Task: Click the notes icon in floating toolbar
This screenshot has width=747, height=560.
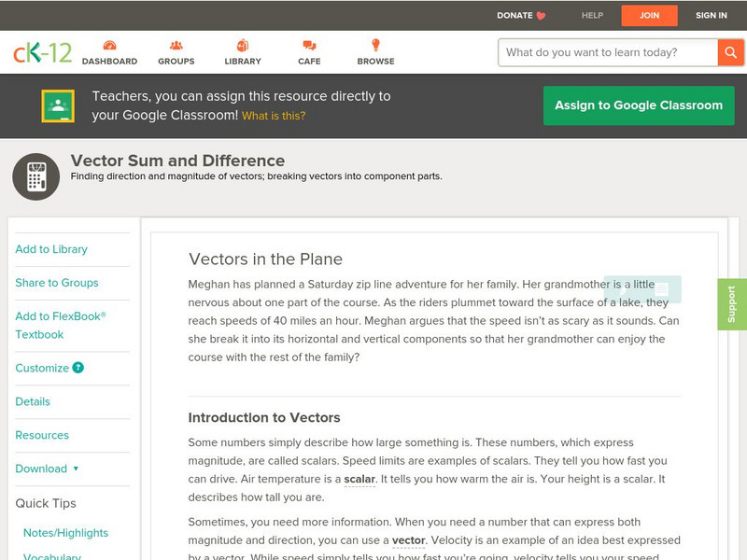Action: coord(662,290)
